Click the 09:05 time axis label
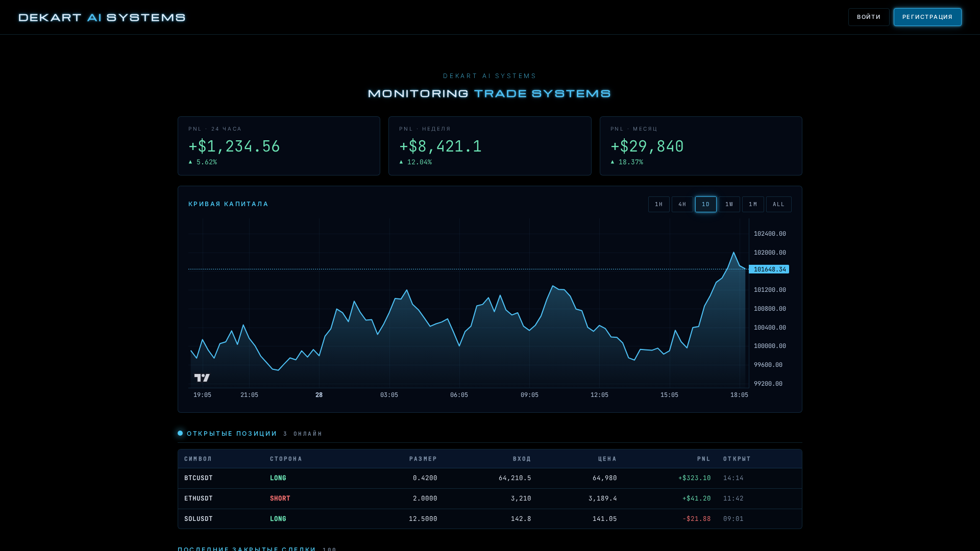980x551 pixels. tap(529, 395)
